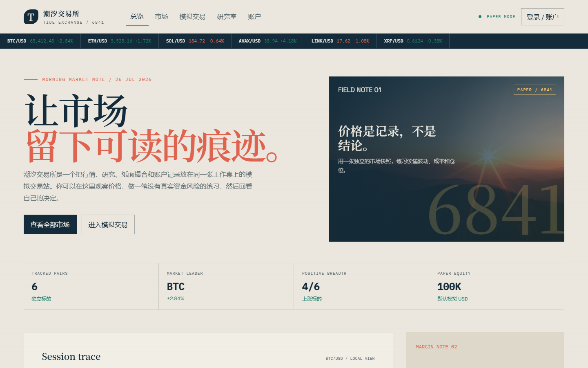Select the LINK/USD ticker item

pyautogui.click(x=341, y=41)
